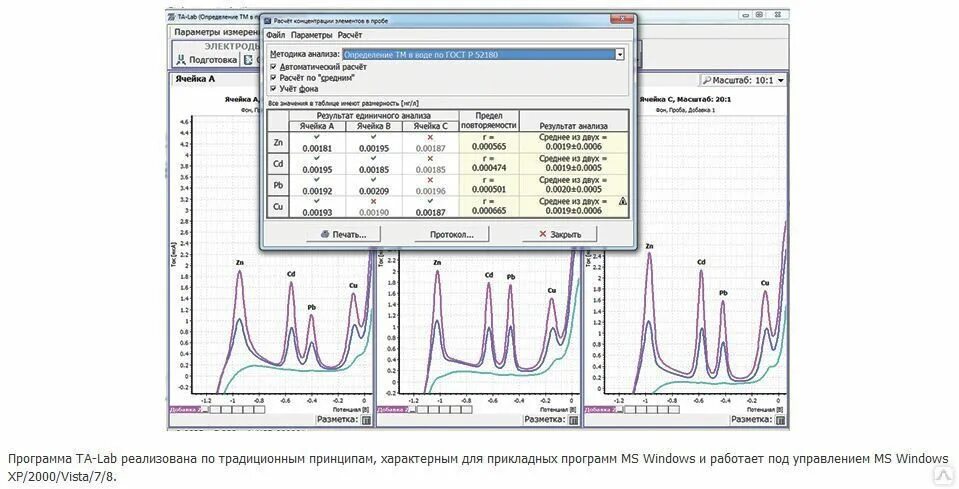This screenshot has width=959, height=489.
Task: Toggle the checkmark above Zn Ячейка B value 0.00195
Action: [374, 138]
